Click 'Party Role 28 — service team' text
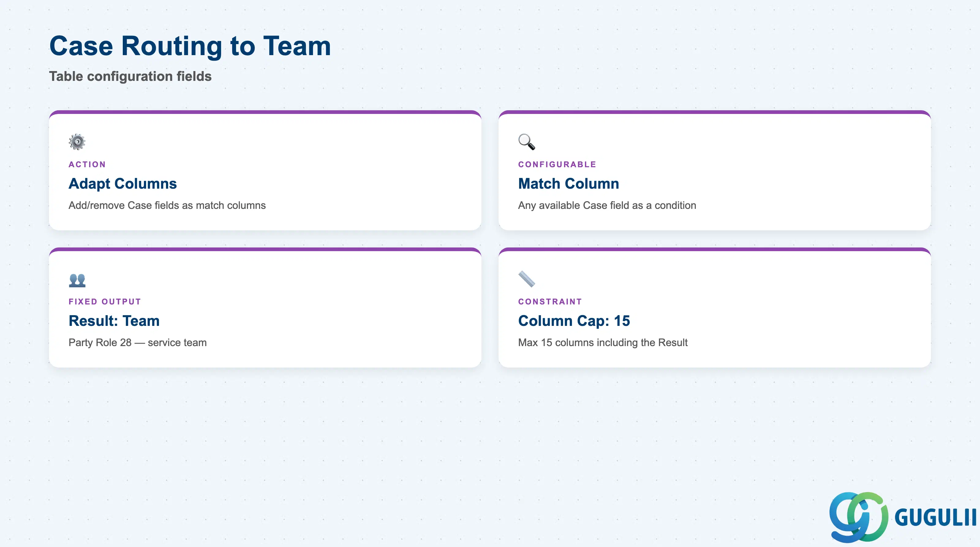The height and width of the screenshot is (547, 980). (138, 343)
